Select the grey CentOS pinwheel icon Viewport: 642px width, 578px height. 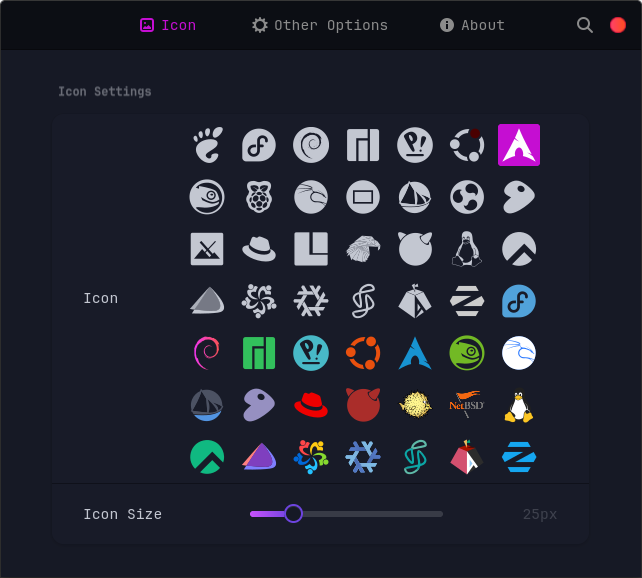[259, 301]
